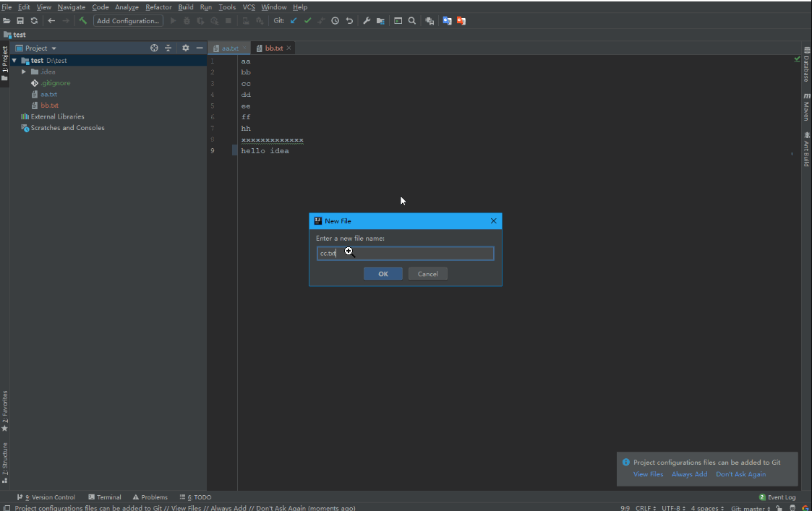
Task: Open the Database side tool window
Action: pos(806,64)
